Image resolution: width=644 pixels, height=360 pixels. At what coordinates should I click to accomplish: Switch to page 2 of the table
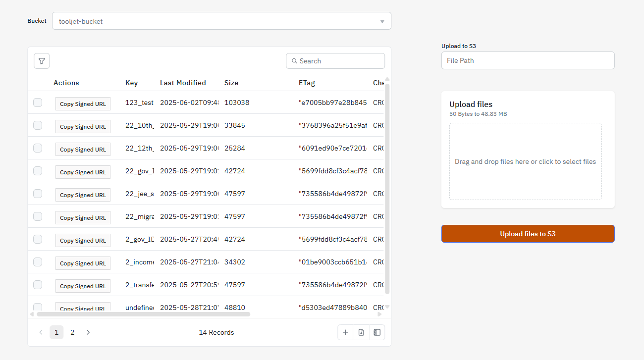[x=72, y=332]
